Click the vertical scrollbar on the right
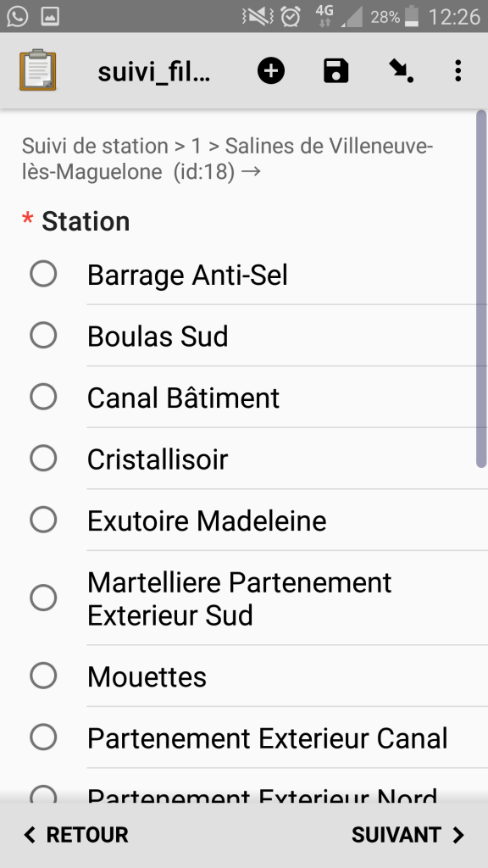 [x=481, y=289]
